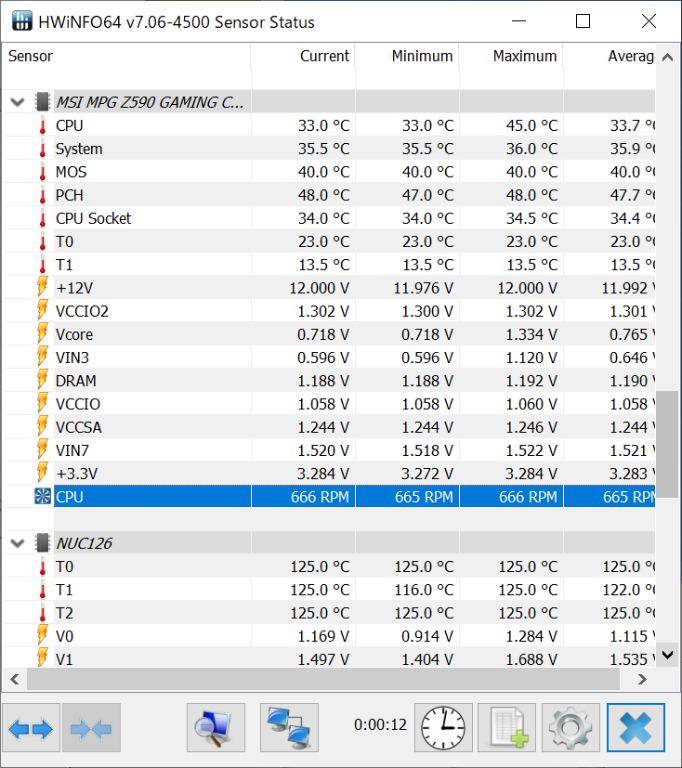Screen dimensions: 682x768
Task: Click lightning icon of the +3.3V row
Action: [x=43, y=473]
